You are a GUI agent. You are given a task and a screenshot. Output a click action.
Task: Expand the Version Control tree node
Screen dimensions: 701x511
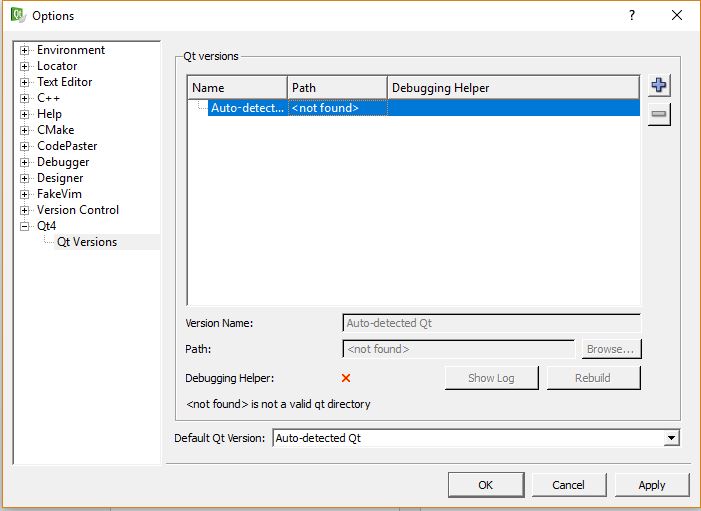pos(25,210)
